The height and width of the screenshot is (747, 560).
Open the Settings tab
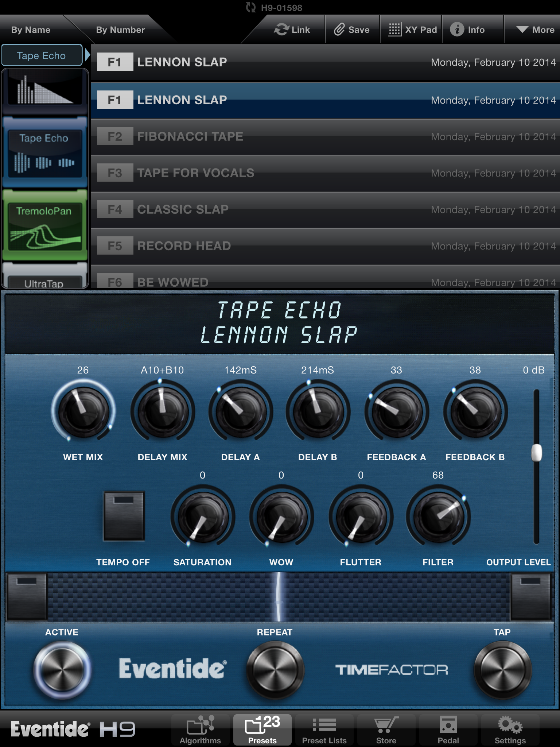click(510, 729)
